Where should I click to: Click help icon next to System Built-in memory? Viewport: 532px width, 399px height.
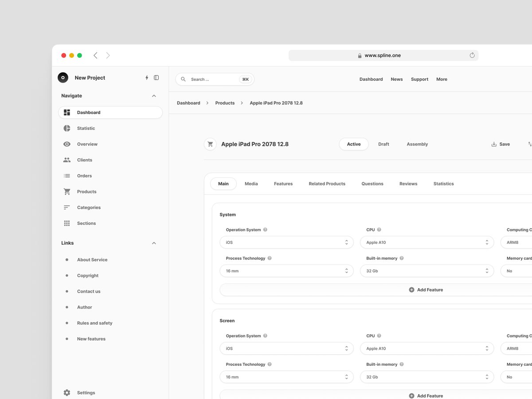point(402,258)
